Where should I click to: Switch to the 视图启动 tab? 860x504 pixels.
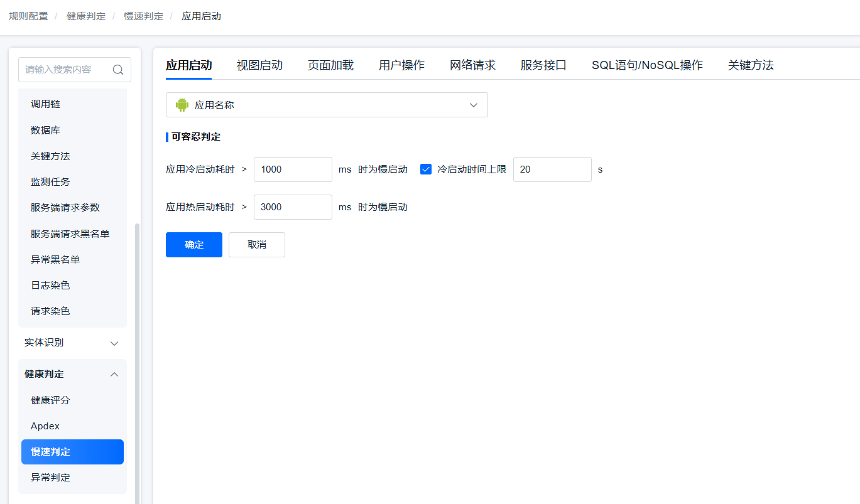(x=259, y=65)
